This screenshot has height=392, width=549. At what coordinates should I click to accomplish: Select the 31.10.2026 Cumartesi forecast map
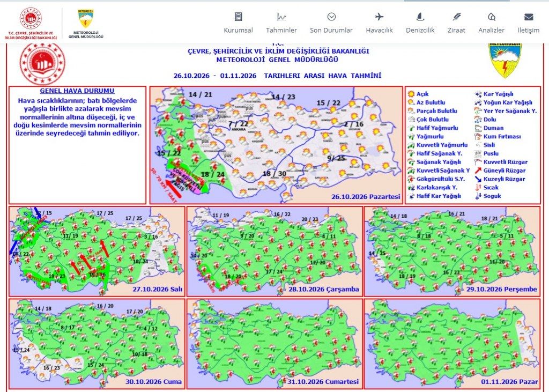pyautogui.click(x=274, y=344)
